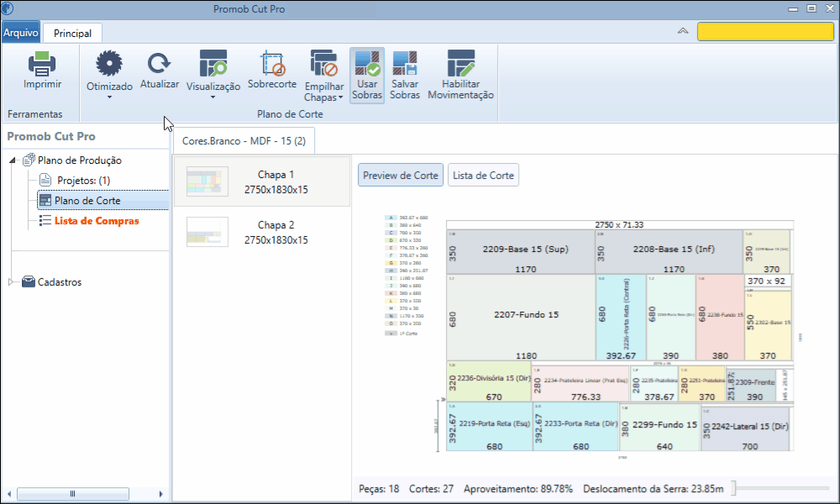Image resolution: width=840 pixels, height=504 pixels.
Task: Click the Habilitar Movimentação icon
Action: [x=460, y=63]
